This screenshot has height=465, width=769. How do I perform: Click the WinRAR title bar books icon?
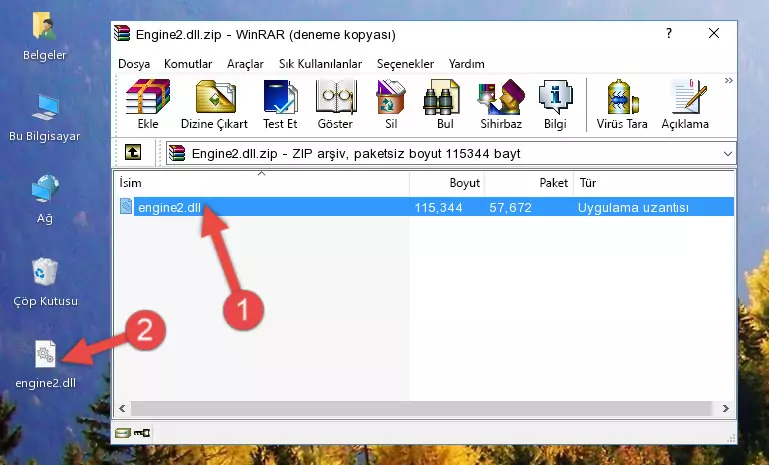[x=122, y=33]
